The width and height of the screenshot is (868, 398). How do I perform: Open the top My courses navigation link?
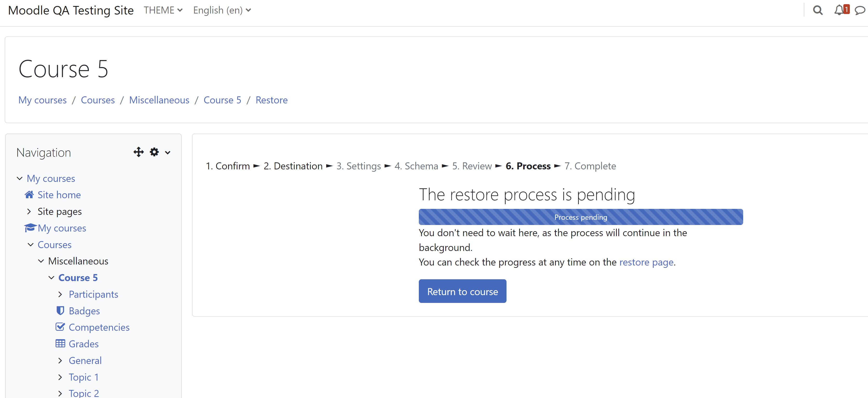(51, 178)
